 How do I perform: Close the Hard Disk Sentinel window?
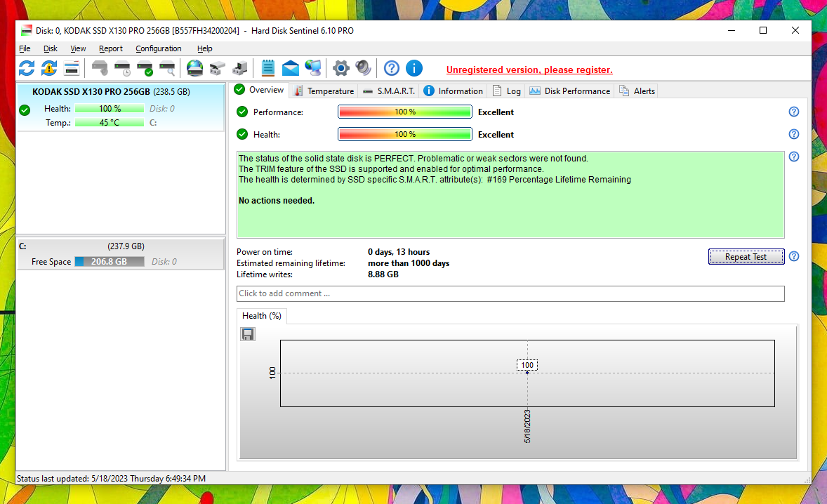pyautogui.click(x=795, y=31)
